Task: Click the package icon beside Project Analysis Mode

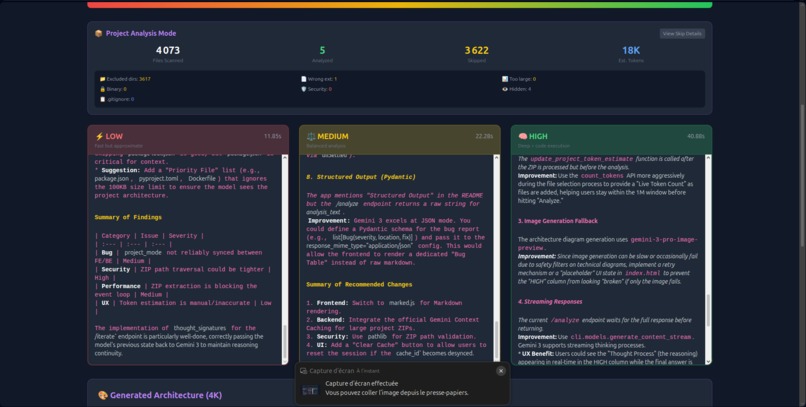Action: 99,33
